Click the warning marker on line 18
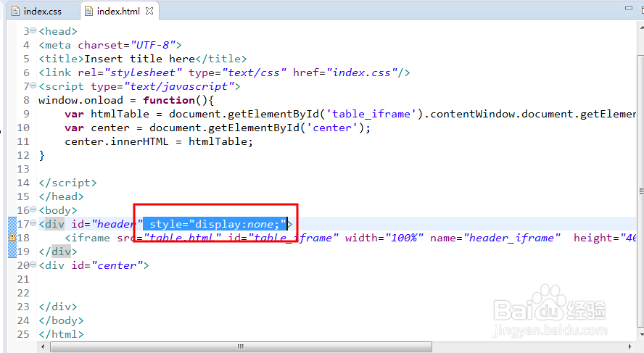This screenshot has width=644, height=353. click(x=12, y=237)
